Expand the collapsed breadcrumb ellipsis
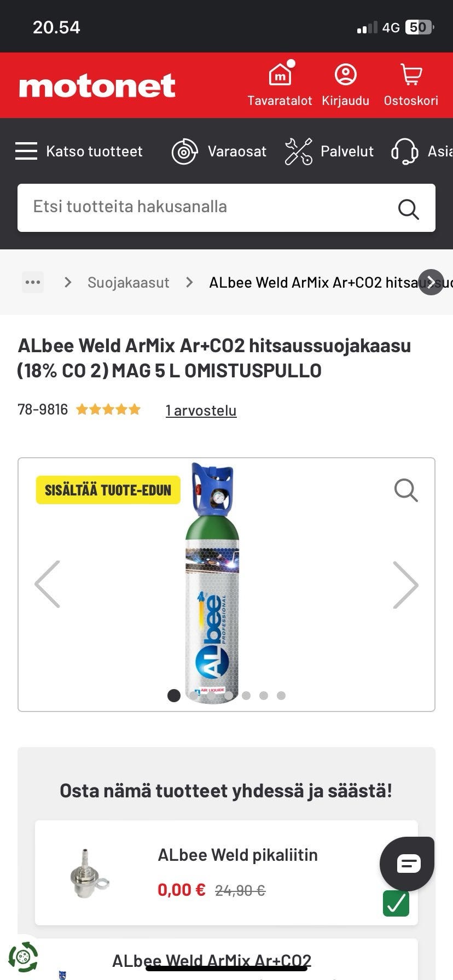Viewport: 453px width, 980px height. pyautogui.click(x=33, y=282)
